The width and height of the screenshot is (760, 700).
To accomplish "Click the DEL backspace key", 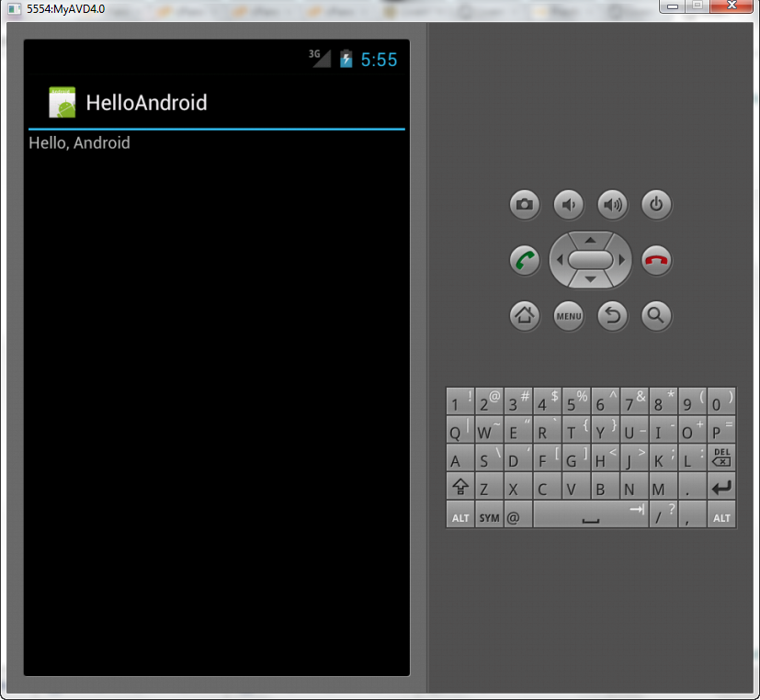I will pos(721,457).
